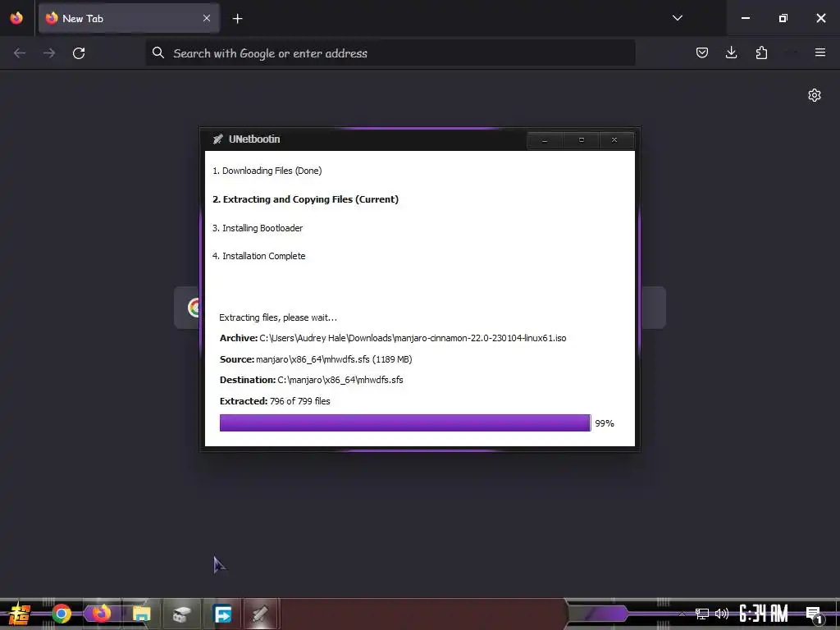Close the New Tab tab

pyautogui.click(x=207, y=18)
